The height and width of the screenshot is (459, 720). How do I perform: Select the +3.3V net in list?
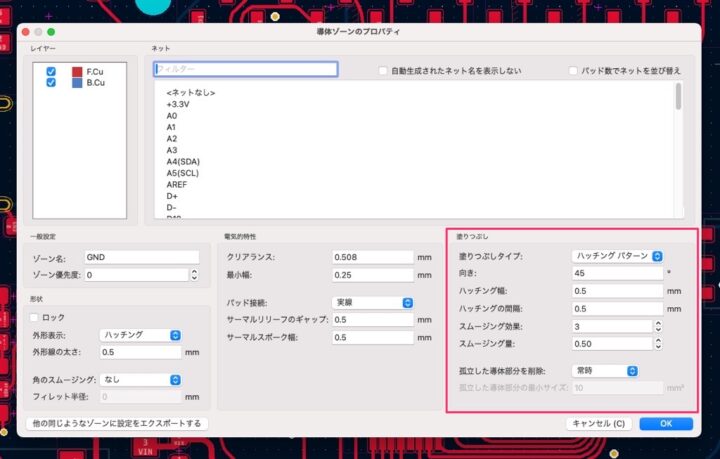pos(179,103)
